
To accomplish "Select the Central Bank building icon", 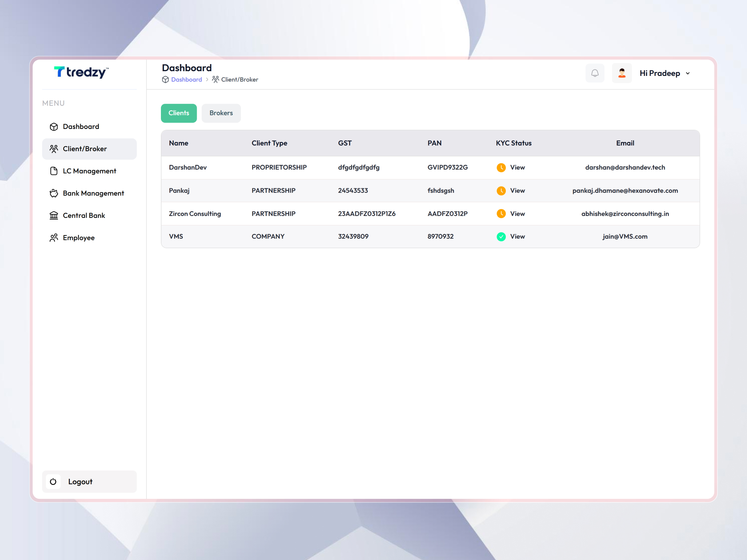I will (54, 215).
